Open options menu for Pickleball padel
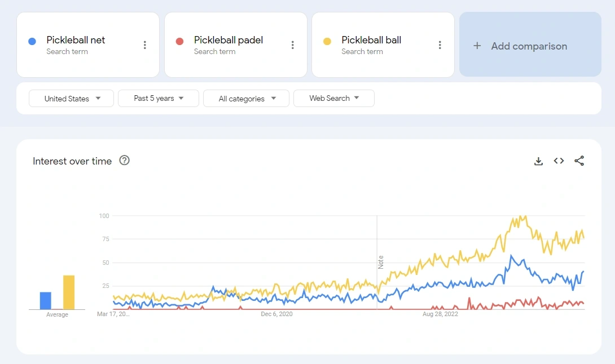The image size is (615, 364). coord(292,45)
